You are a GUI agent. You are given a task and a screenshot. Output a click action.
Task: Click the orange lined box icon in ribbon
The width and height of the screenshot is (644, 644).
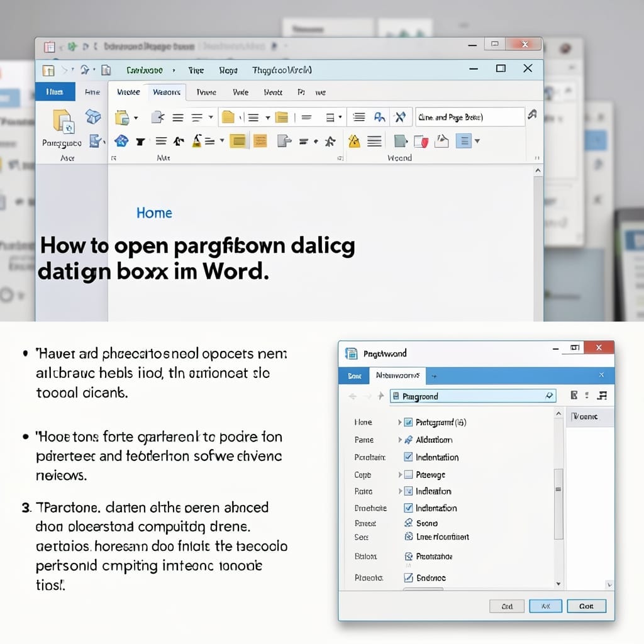tap(260, 142)
